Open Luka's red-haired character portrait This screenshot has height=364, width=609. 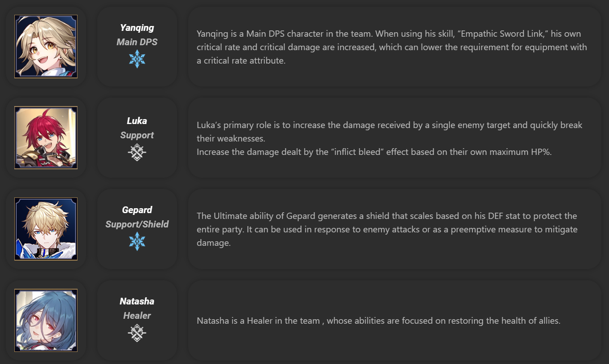pos(46,137)
